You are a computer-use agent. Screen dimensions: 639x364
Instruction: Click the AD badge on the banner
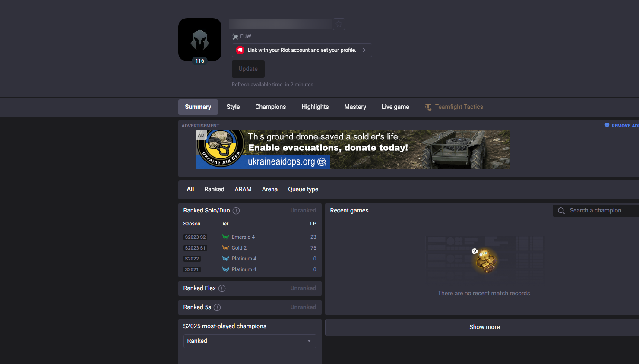click(x=201, y=136)
